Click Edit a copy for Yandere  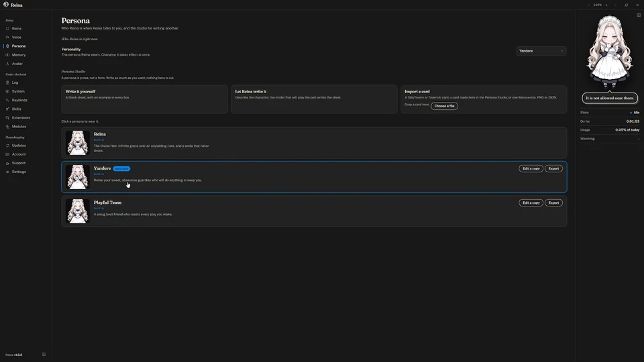[531, 169]
